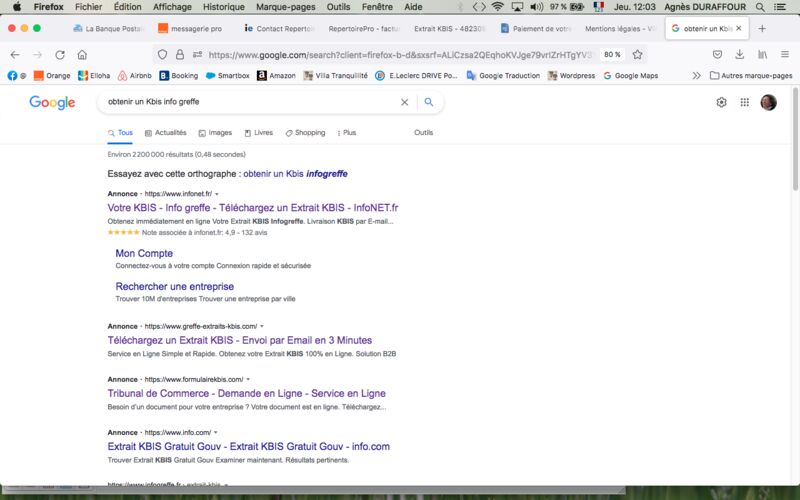This screenshot has width=800, height=500.
Task: Close the obtenir un Kbis tab
Action: (x=739, y=29)
